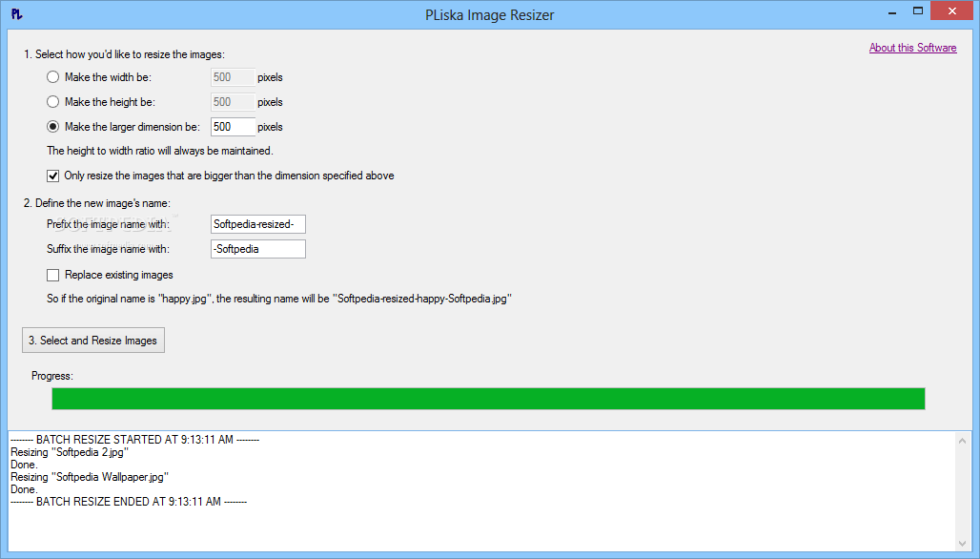Screen dimensions: 980x559
Task: Click '3. Select and Resize Images' button
Action: click(93, 341)
